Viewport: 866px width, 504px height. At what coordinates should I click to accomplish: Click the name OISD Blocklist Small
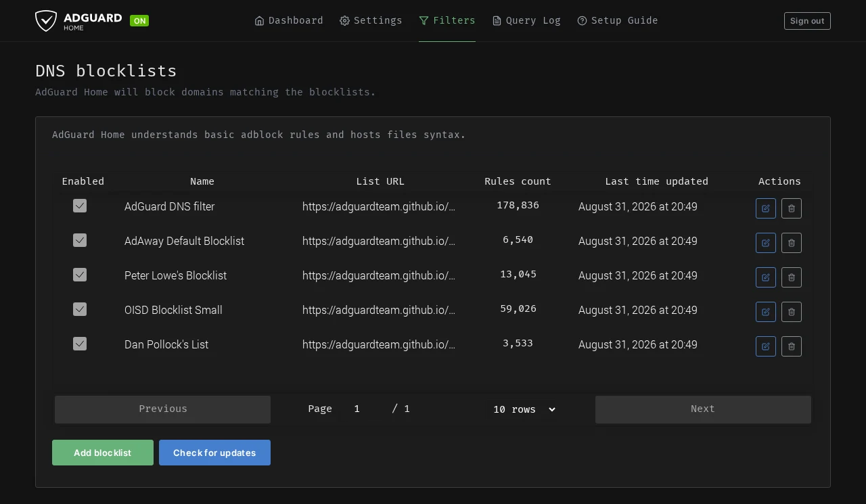point(173,310)
